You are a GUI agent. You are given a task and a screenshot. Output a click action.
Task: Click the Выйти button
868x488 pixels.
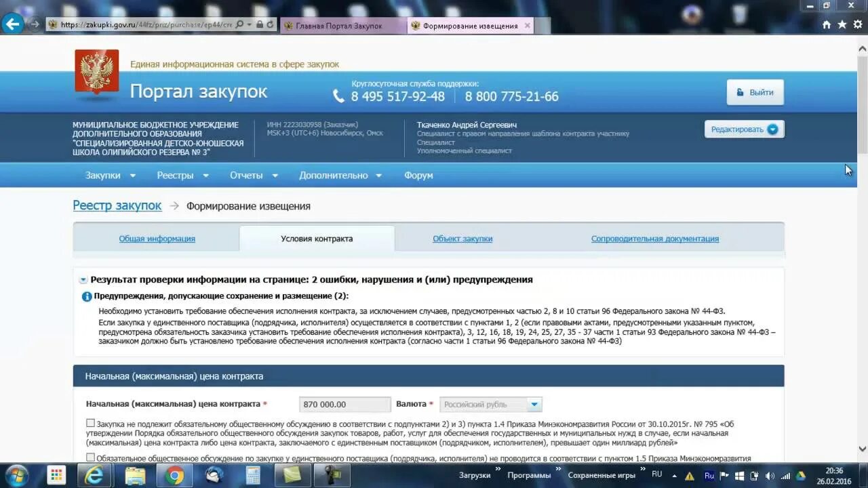click(x=755, y=92)
